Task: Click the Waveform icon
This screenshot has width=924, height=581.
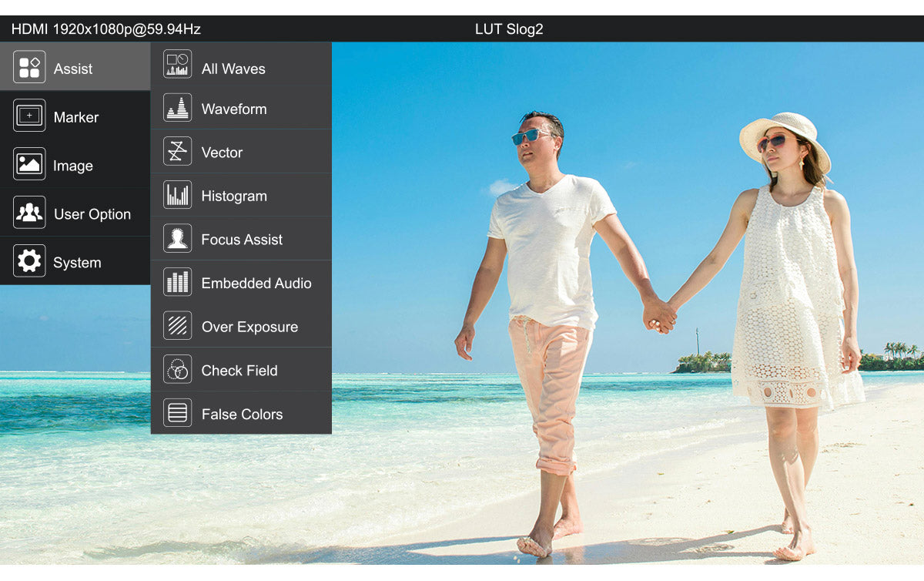Action: point(177,109)
